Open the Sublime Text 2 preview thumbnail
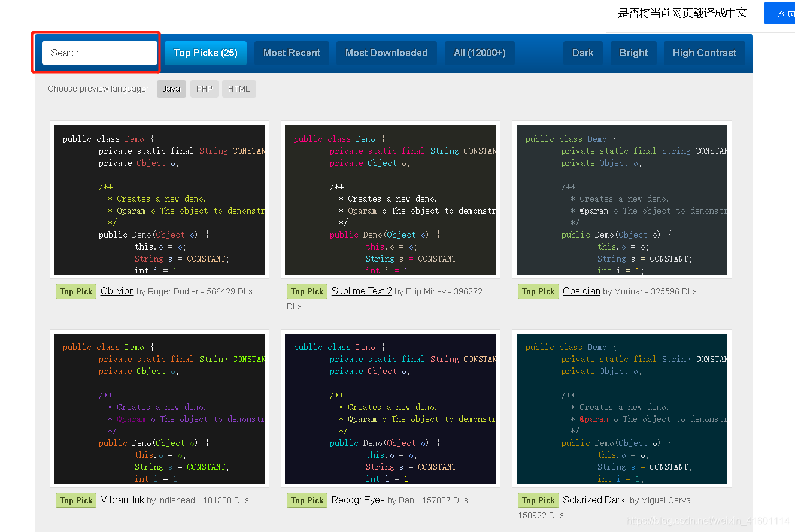This screenshot has height=532, width=795. [x=390, y=200]
